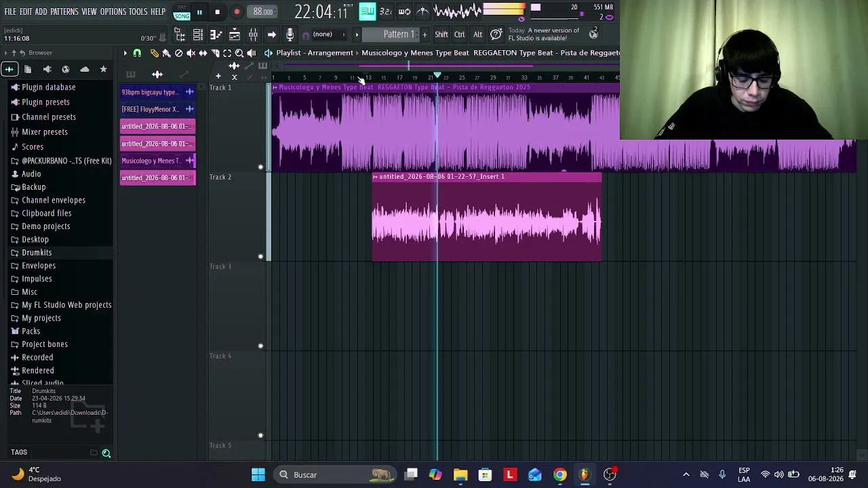The image size is (868, 488).
Task: Stop playback with the stop button
Action: (217, 12)
